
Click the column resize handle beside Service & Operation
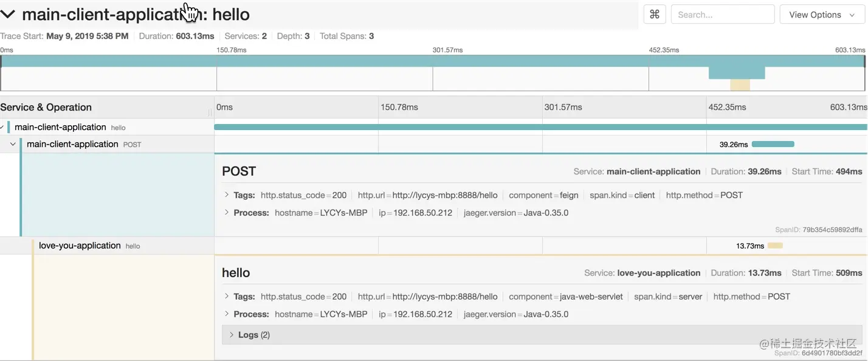pyautogui.click(x=210, y=112)
